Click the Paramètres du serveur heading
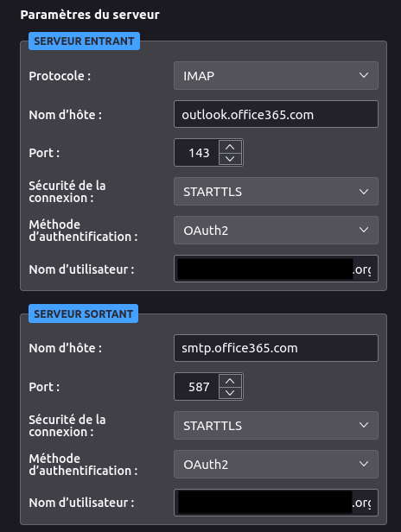The height and width of the screenshot is (532, 401). 90,15
